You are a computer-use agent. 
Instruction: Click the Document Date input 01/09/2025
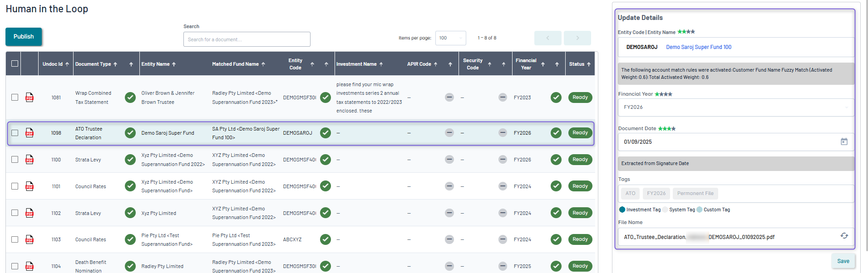(x=736, y=142)
